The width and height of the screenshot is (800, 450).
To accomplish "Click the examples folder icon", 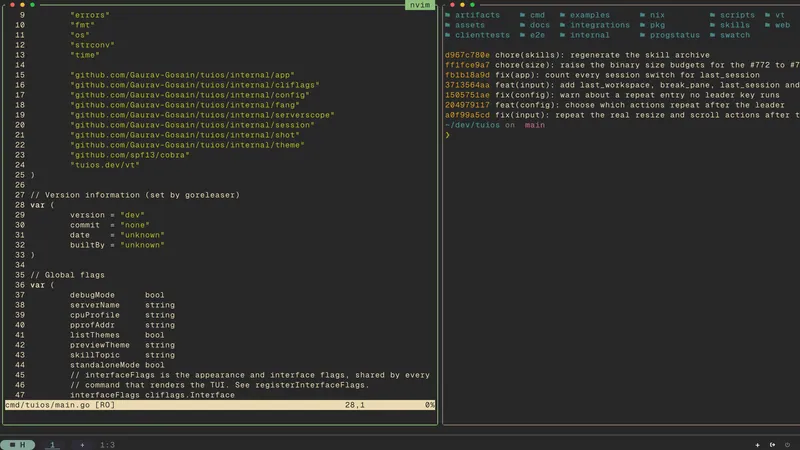I will click(x=562, y=15).
